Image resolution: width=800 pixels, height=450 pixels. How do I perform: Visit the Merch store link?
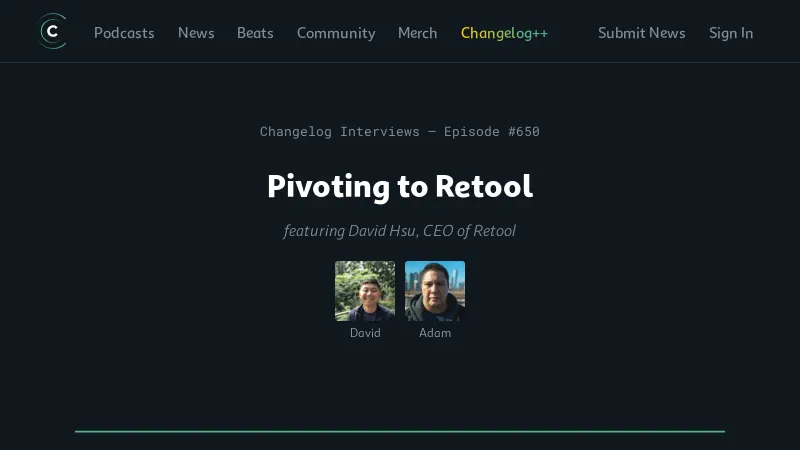coord(417,33)
